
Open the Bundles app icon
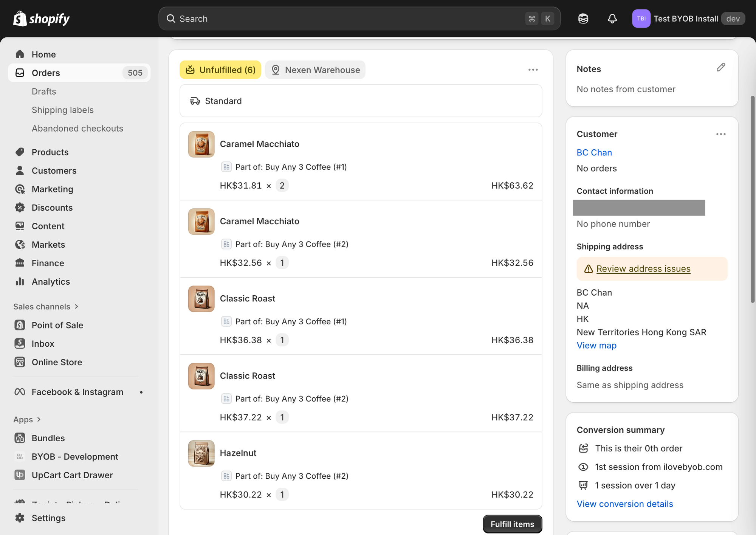point(20,438)
